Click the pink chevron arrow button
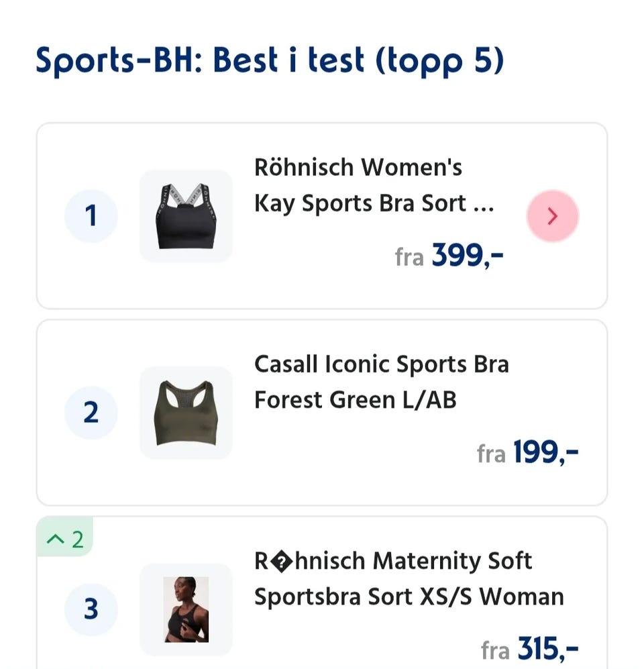Screen dimensions: 644x669 tap(552, 216)
